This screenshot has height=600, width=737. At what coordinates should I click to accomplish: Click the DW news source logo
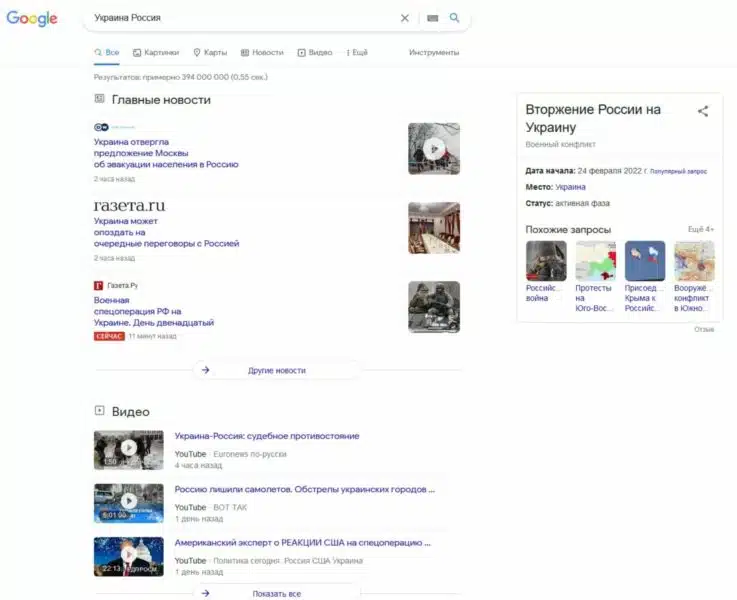(x=101, y=127)
